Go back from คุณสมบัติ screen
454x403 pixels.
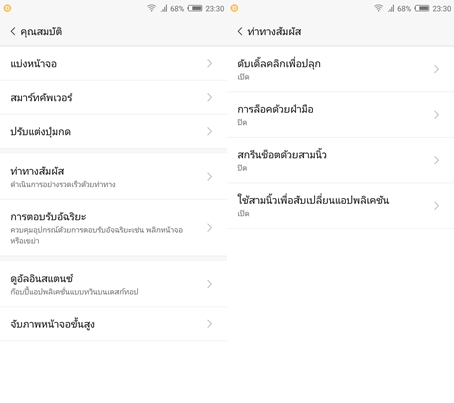[13, 31]
